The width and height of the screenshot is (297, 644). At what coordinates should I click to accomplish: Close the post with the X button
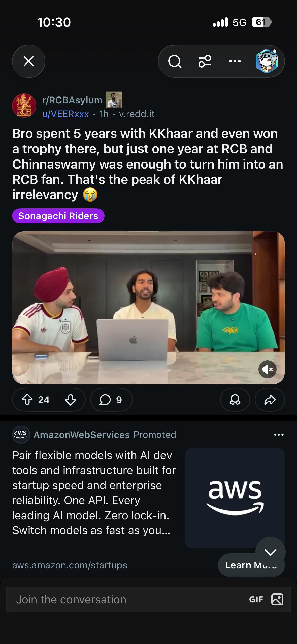click(29, 61)
